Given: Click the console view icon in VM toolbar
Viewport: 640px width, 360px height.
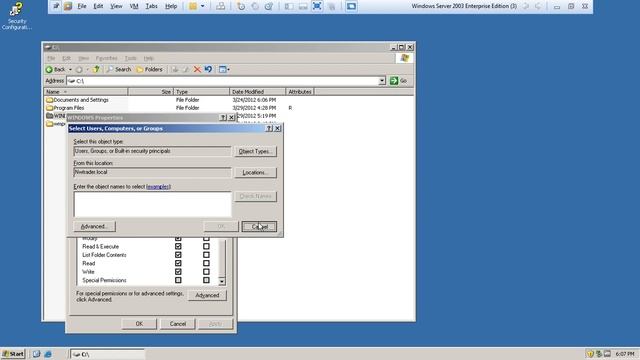Looking at the screenshot, I should pyautogui.click(x=351, y=6).
